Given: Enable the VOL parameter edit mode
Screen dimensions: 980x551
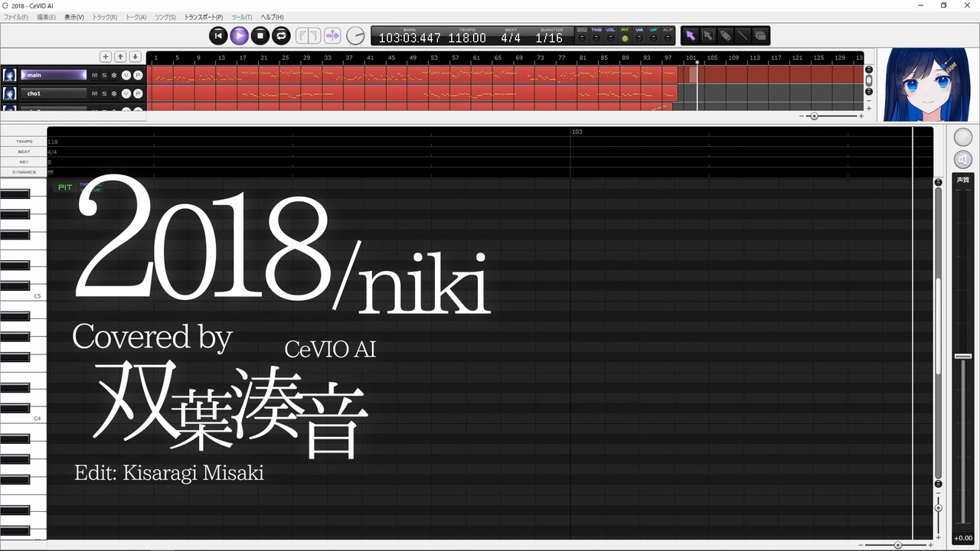Looking at the screenshot, I should pyautogui.click(x=610, y=35).
